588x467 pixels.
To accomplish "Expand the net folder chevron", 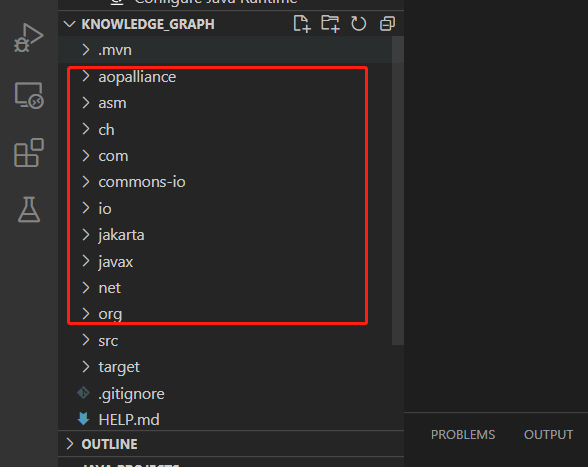I will (86, 288).
